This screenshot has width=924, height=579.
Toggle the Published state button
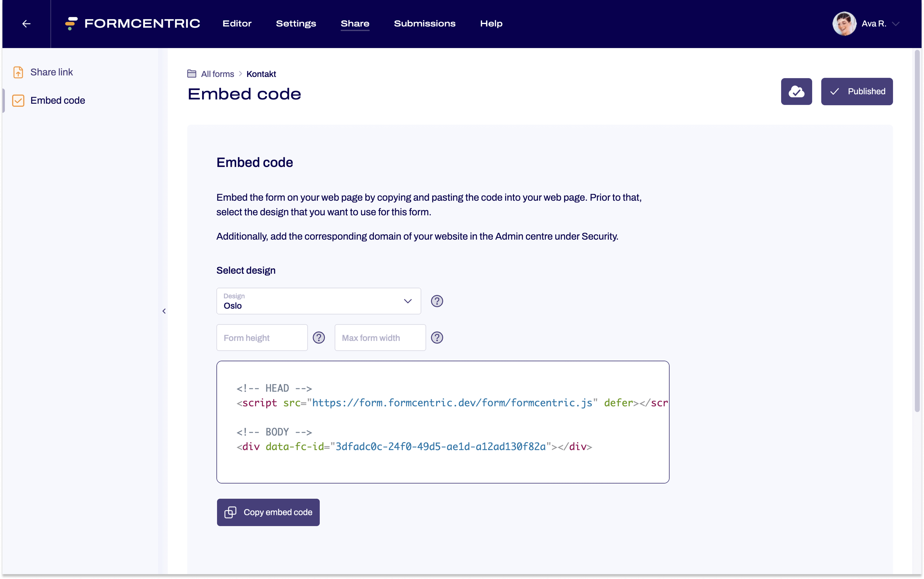[857, 92]
